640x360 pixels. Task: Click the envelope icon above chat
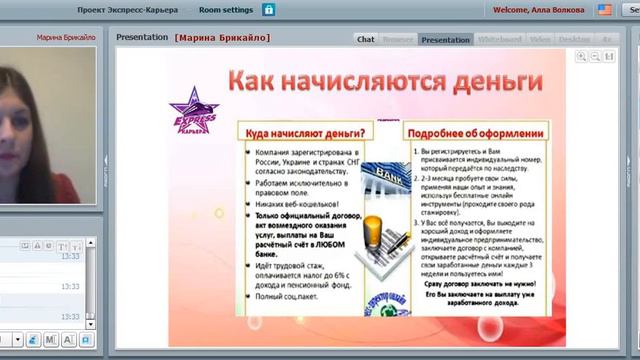[25, 246]
